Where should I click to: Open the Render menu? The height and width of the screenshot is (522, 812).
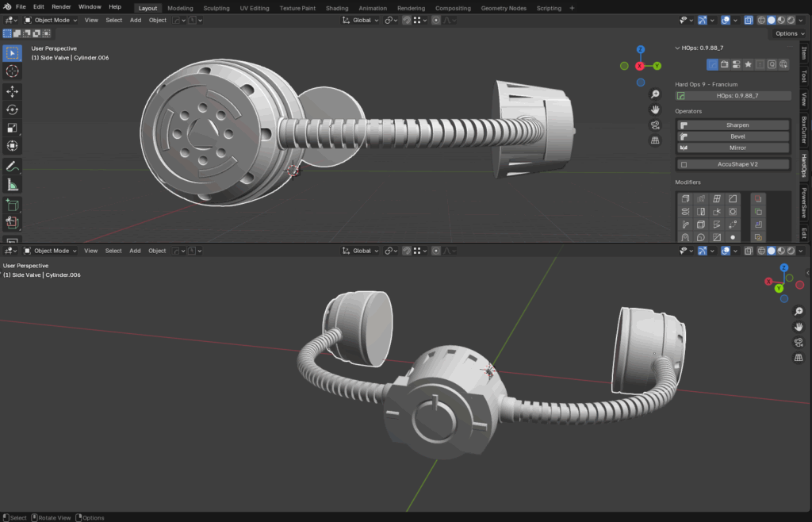[x=61, y=6]
